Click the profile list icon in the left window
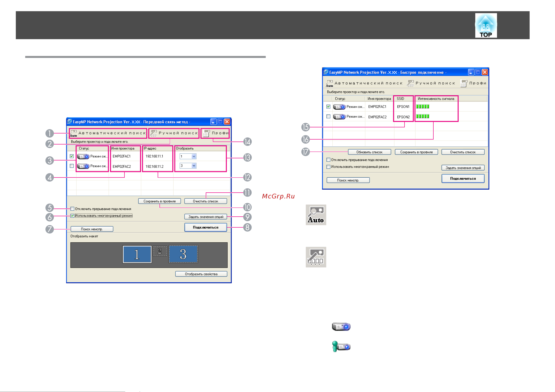Screen dimensions: 555x392 [206, 133]
